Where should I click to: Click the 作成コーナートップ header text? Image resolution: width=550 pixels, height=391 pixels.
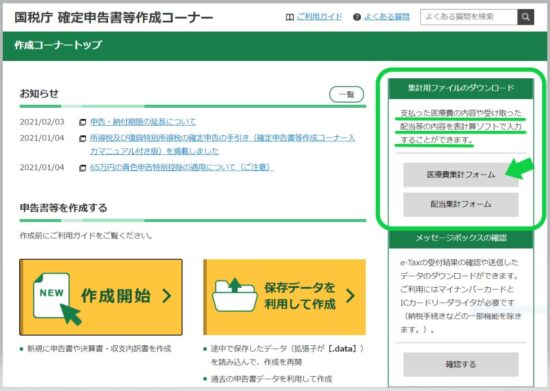58,45
